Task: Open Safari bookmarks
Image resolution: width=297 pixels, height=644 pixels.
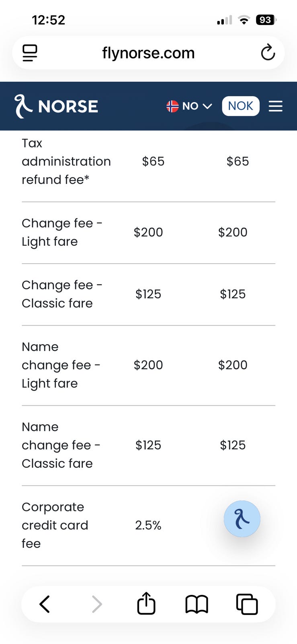Action: pos(197,604)
